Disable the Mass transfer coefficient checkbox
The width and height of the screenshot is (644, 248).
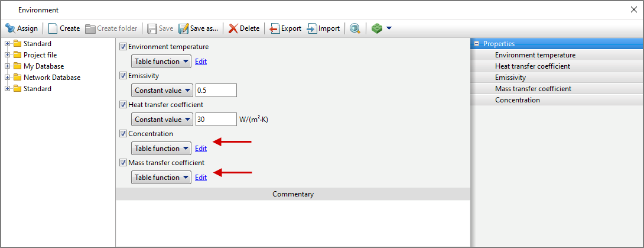[123, 163]
